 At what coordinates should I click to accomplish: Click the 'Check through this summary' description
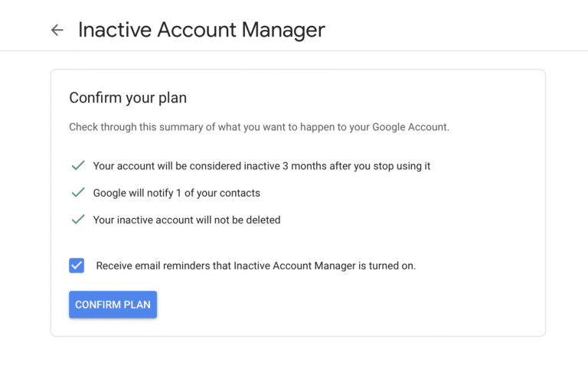tap(259, 127)
